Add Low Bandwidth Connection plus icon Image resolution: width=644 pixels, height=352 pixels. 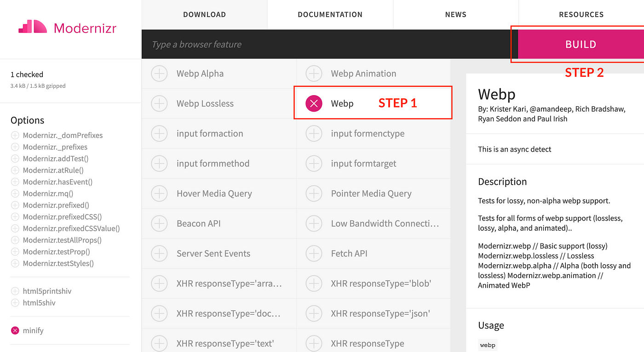coord(314,224)
